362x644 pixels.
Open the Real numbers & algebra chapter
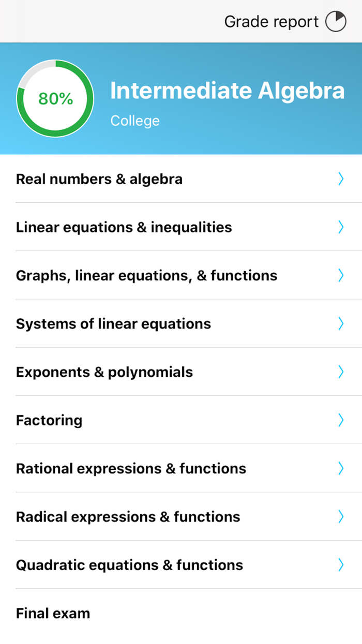99,179
